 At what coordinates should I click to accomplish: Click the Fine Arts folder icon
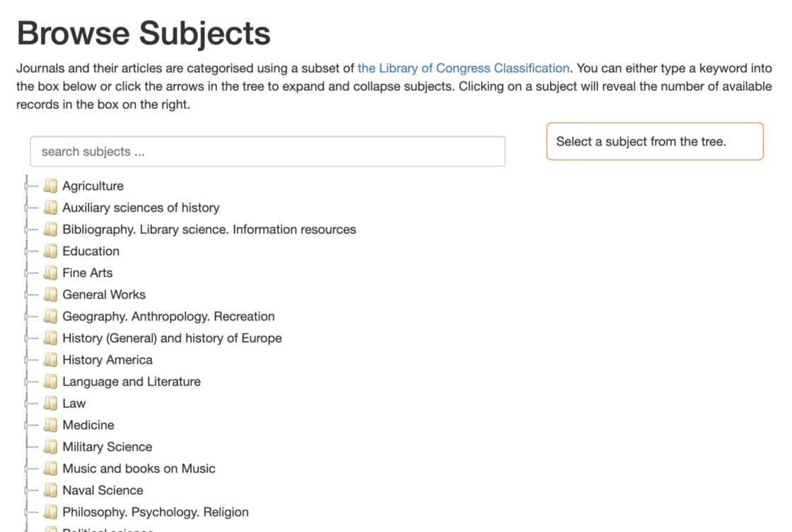[50, 273]
